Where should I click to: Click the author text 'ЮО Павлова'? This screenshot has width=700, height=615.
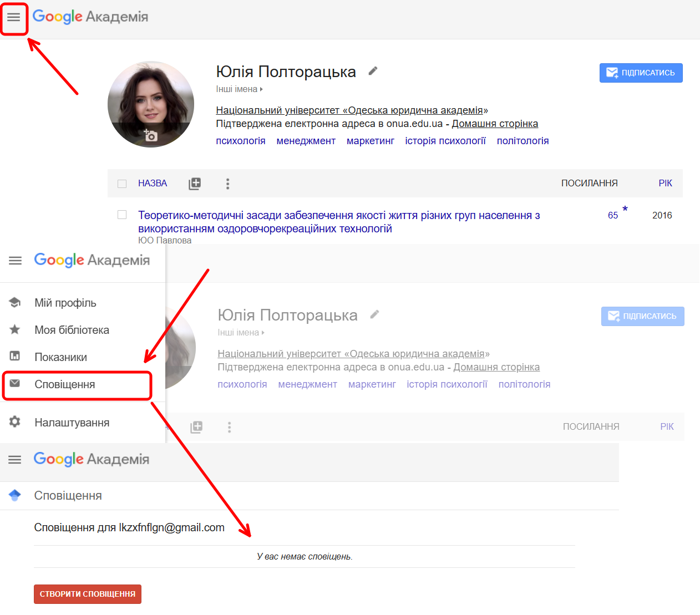pos(165,240)
